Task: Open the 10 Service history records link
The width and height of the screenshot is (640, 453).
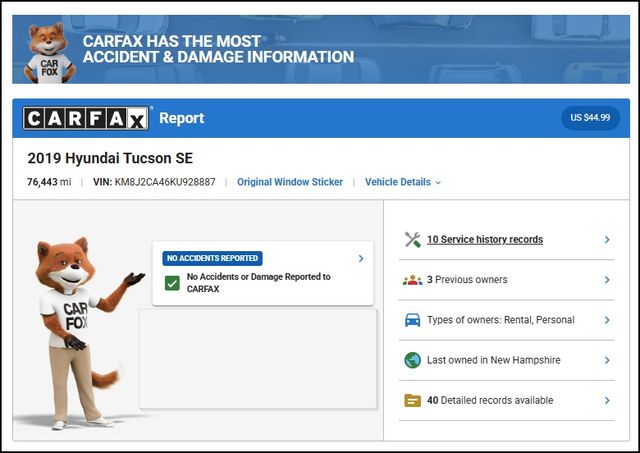Action: pos(485,240)
